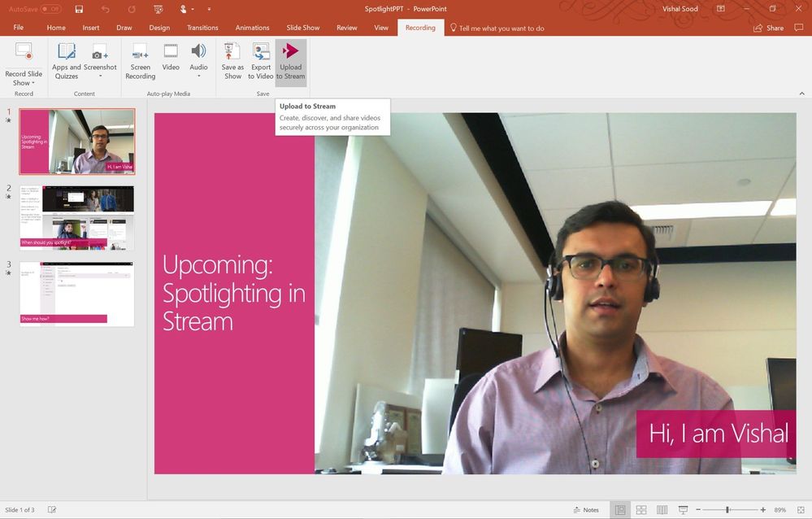
Task: Switch to Slide Sorter view
Action: [x=641, y=510]
